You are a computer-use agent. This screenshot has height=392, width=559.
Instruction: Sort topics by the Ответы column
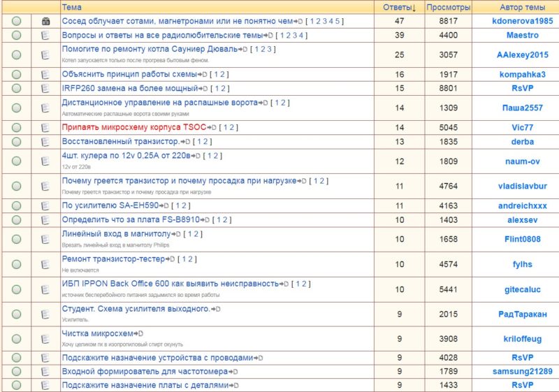pos(399,7)
